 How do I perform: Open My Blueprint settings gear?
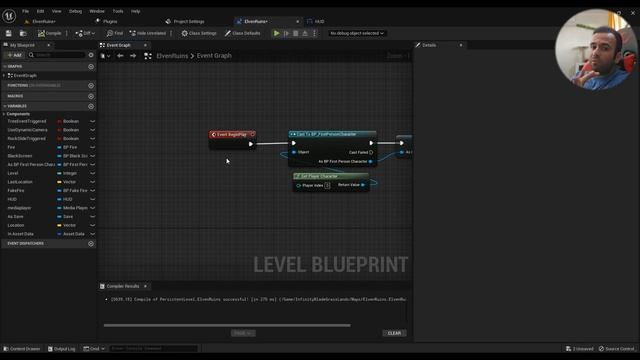pos(91,55)
